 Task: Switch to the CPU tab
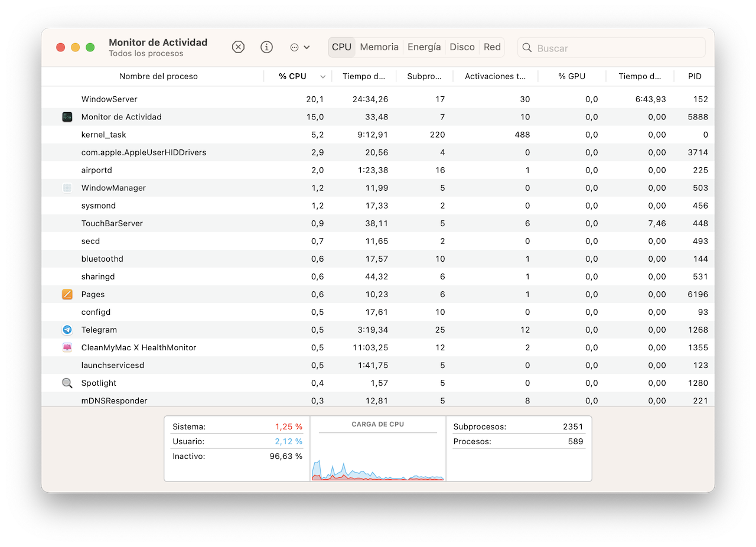coord(341,47)
